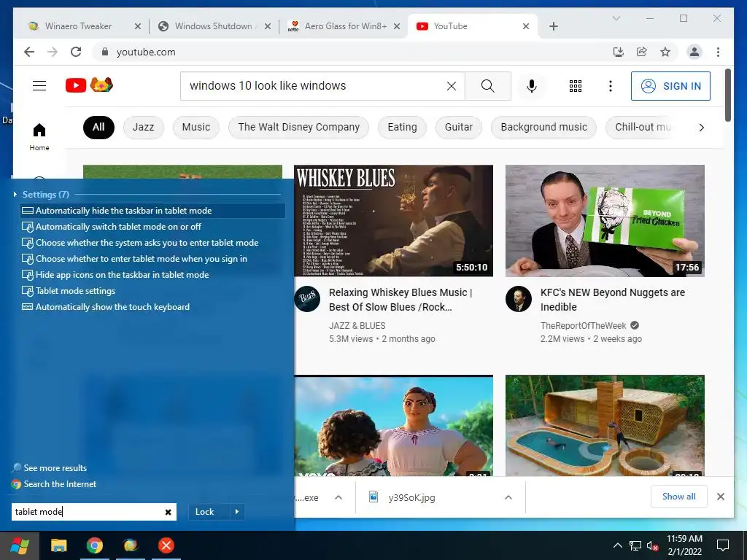
Task: Select the Background music chip
Action: click(543, 127)
